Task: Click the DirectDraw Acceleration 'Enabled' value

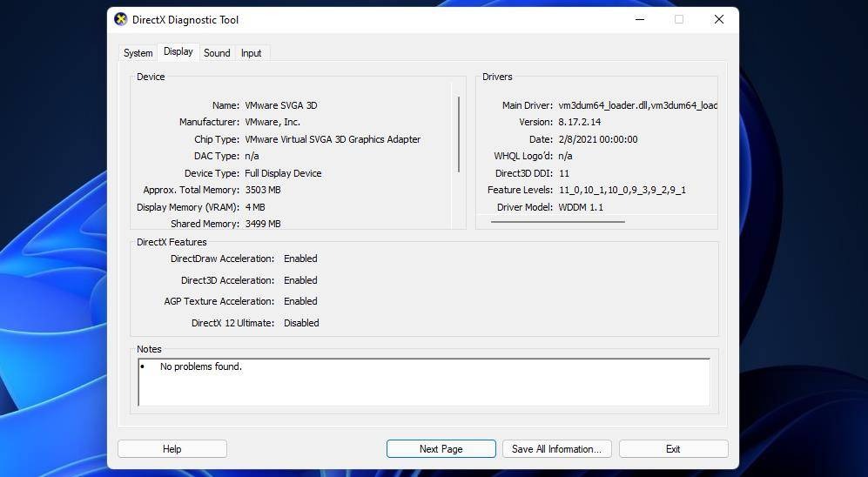Action: pos(300,259)
